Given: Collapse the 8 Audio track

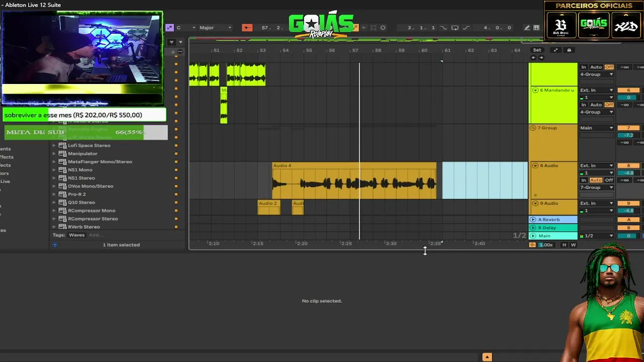Looking at the screenshot, I should (x=535, y=166).
